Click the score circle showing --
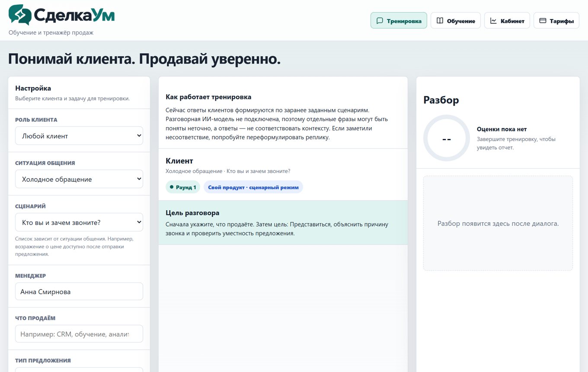This screenshot has height=372, width=588. tap(447, 138)
